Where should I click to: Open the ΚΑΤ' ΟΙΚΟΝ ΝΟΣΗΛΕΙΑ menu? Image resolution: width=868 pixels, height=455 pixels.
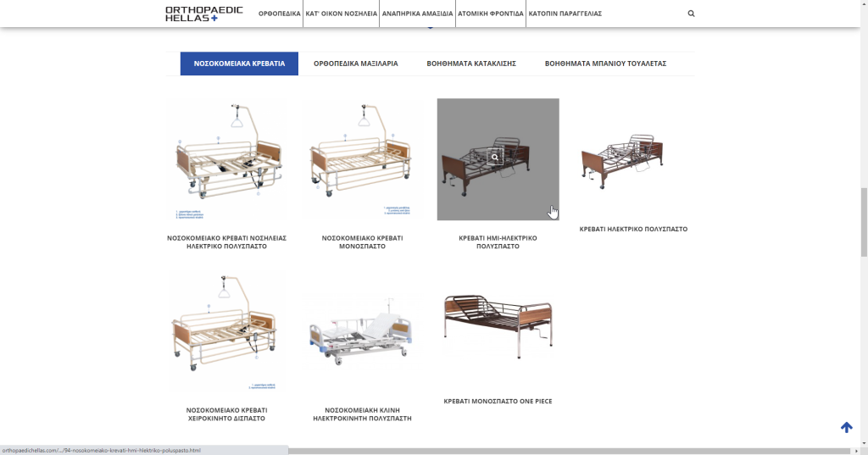pos(341,14)
